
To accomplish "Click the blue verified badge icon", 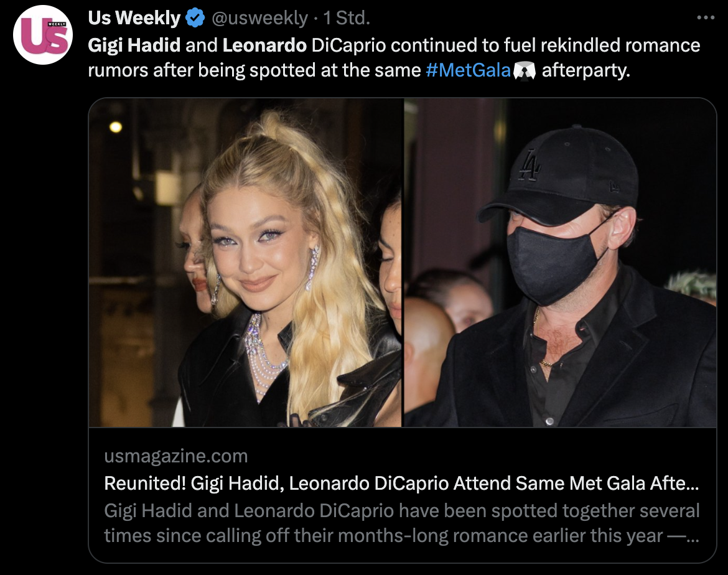I will pos(195,18).
